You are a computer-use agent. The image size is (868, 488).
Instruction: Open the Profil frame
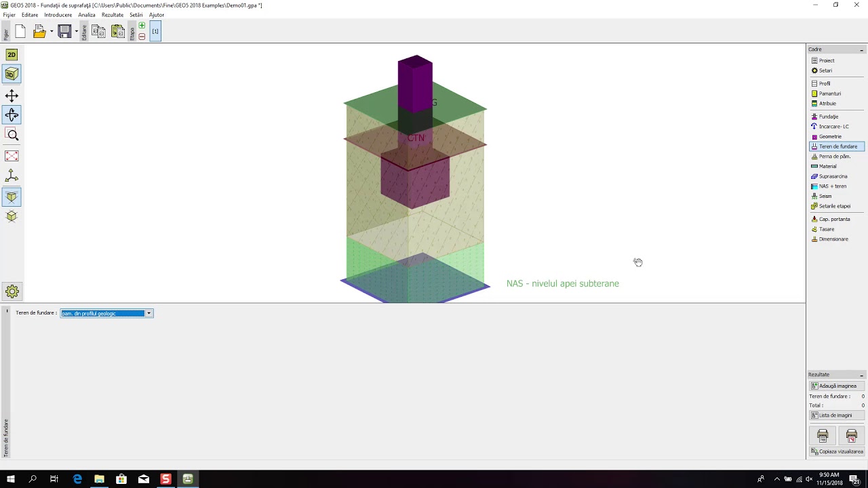(837, 83)
